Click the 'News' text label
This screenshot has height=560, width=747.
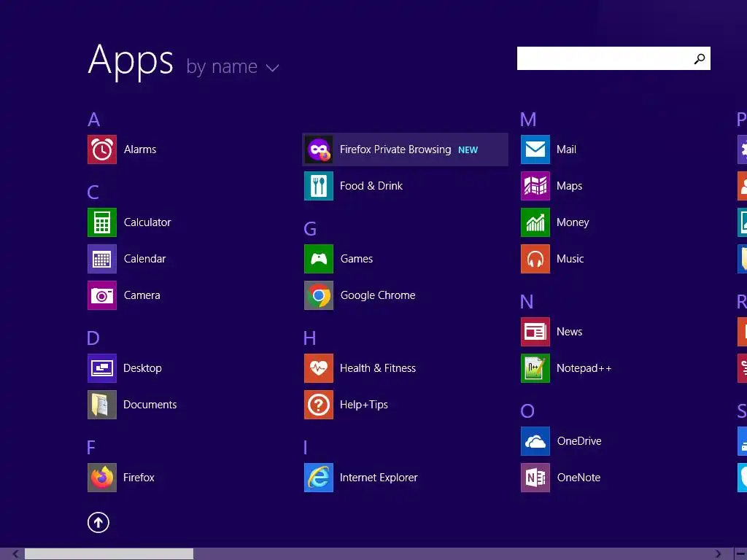pyautogui.click(x=569, y=332)
